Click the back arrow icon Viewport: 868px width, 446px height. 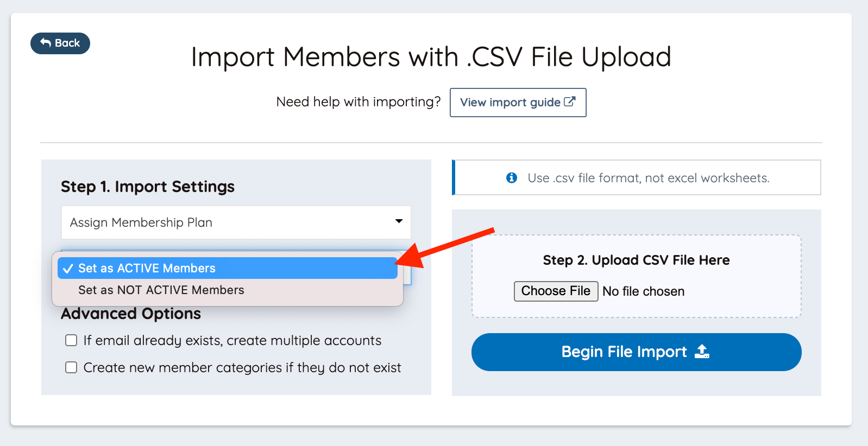click(46, 43)
